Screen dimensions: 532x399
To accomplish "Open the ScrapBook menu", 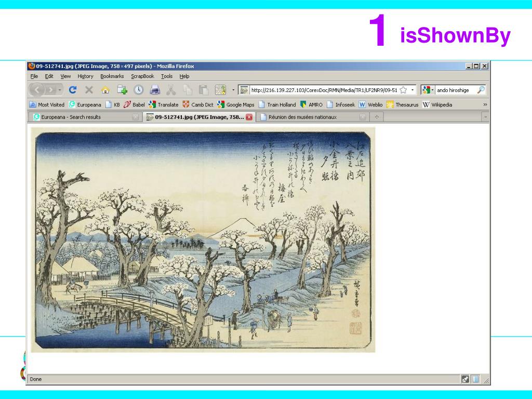I will [x=142, y=76].
